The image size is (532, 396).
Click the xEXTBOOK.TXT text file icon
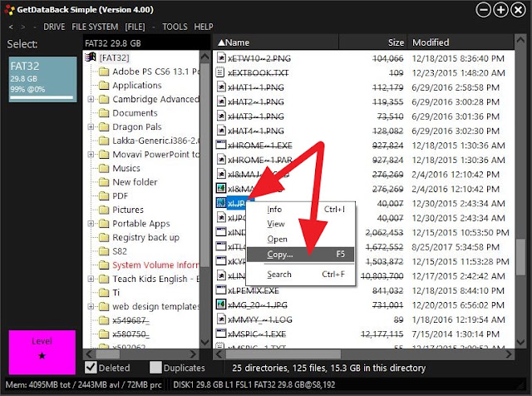point(221,72)
